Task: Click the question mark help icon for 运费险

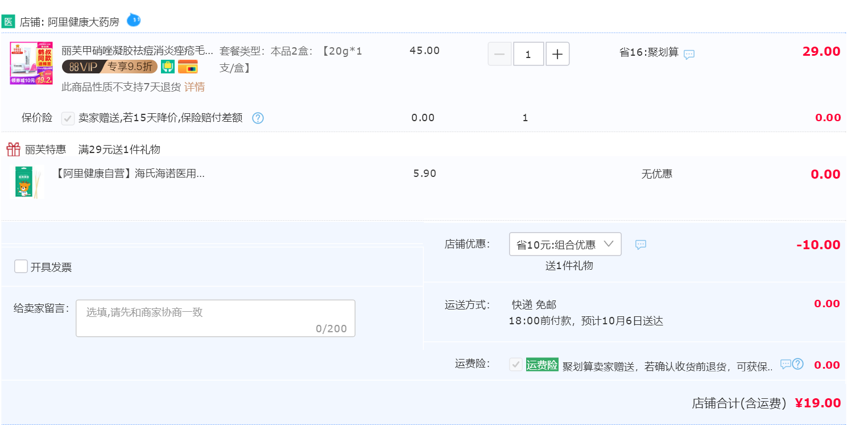Action: pos(798,364)
